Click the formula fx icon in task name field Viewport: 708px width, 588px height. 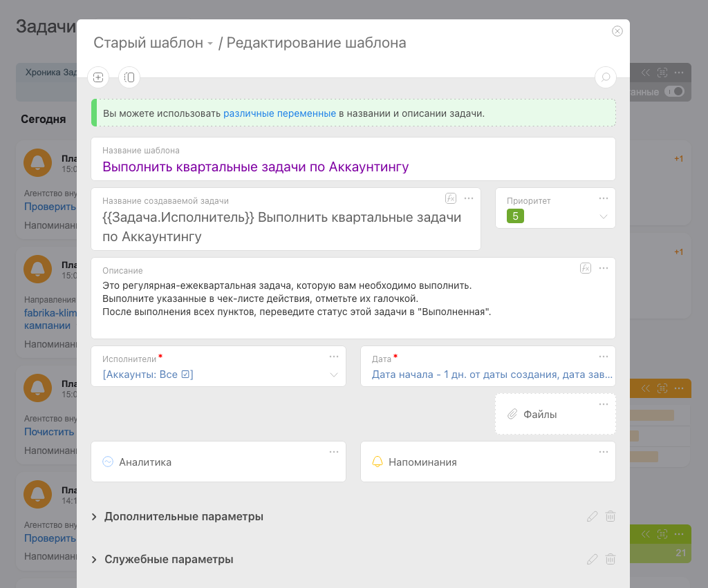point(451,198)
